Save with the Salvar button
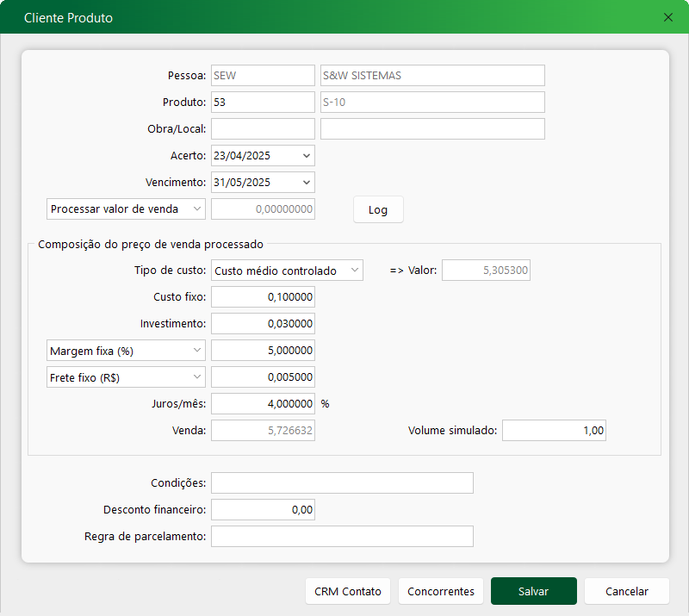 coord(533,591)
